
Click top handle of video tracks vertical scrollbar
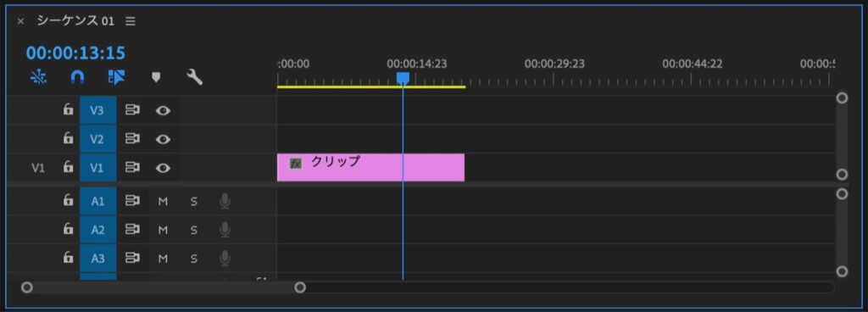(842, 98)
